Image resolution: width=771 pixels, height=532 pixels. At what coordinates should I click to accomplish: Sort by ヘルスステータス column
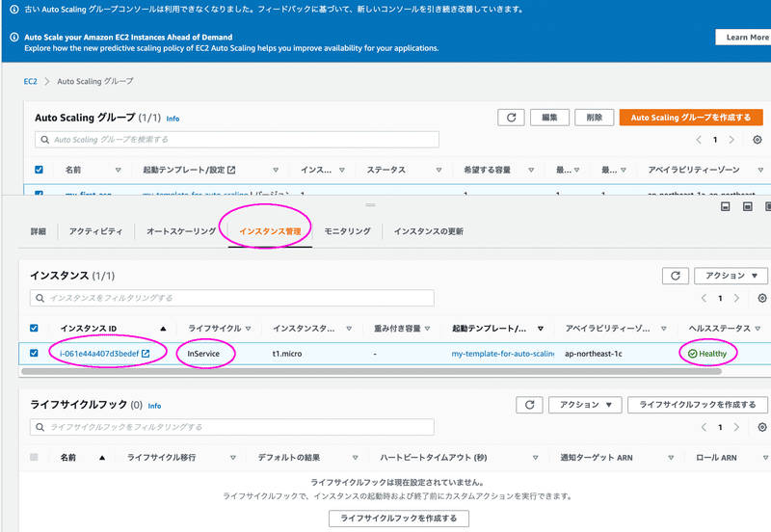pyautogui.click(x=758, y=328)
